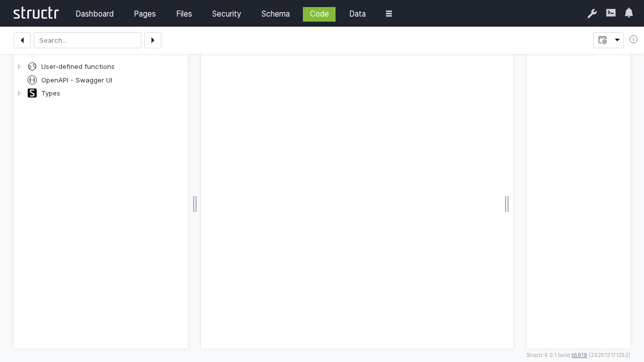Click the Types S icon
The width and height of the screenshot is (644, 362).
(32, 93)
